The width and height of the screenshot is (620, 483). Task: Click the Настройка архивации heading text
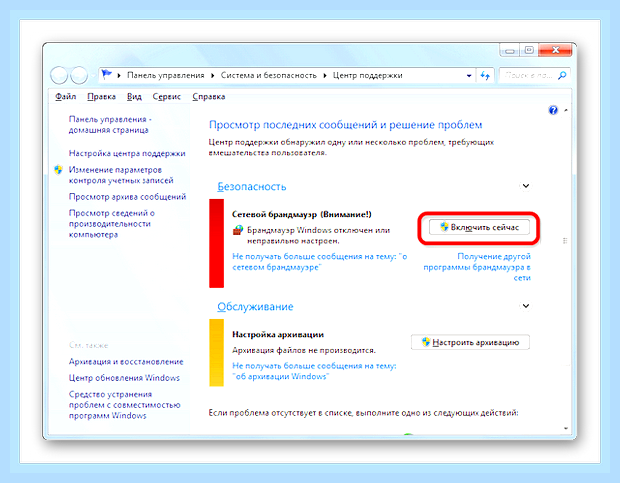point(278,334)
